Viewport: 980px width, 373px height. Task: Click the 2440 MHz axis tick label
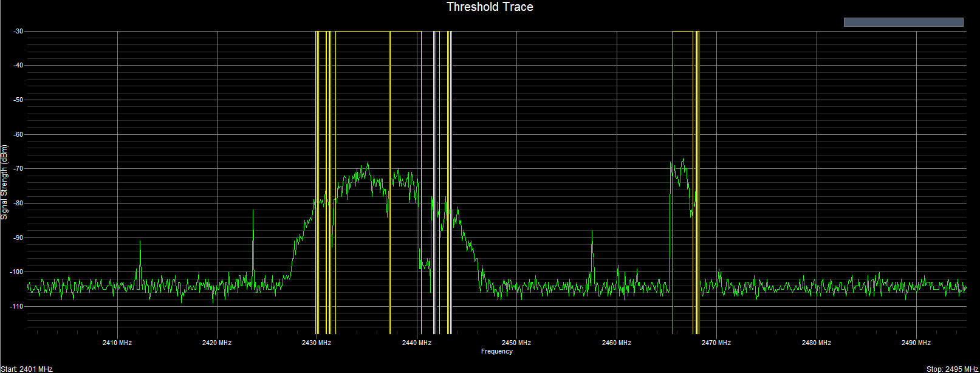click(x=417, y=343)
